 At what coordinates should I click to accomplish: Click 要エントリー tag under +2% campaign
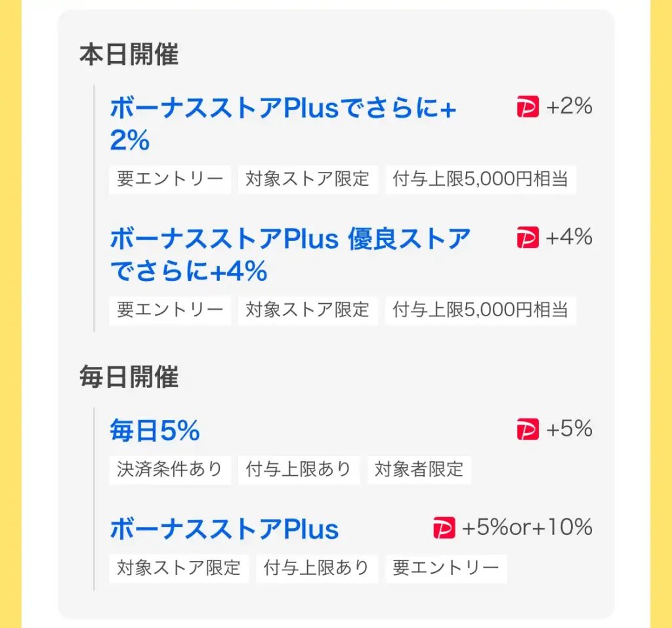170,179
